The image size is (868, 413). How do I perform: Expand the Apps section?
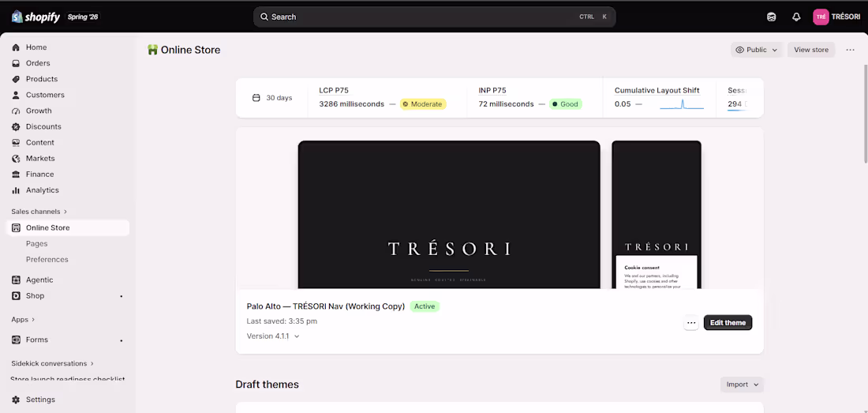click(x=23, y=320)
